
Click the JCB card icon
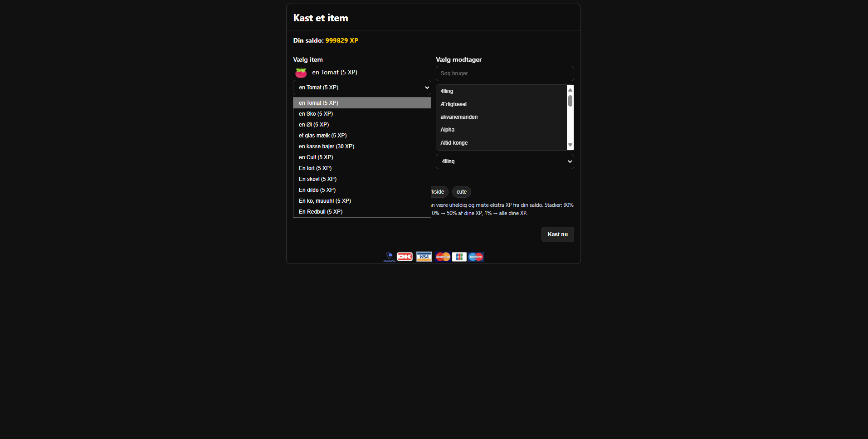click(x=459, y=257)
